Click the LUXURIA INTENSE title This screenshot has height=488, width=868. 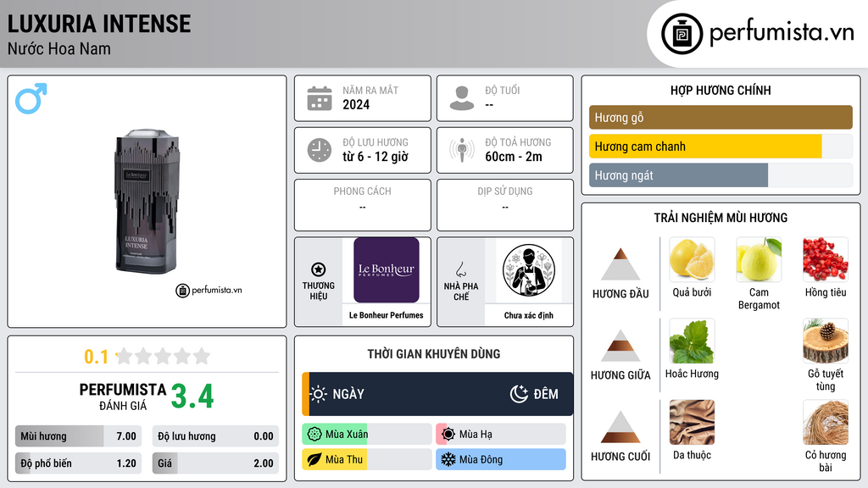click(x=99, y=24)
